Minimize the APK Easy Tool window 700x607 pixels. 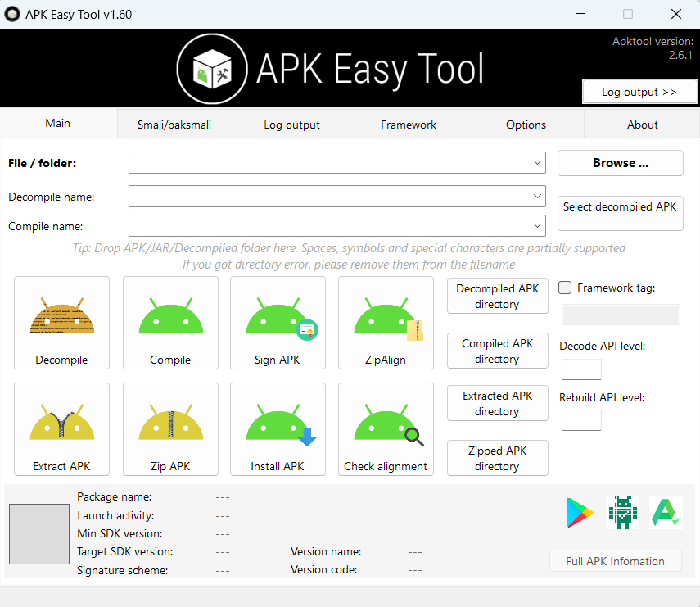pos(580,14)
